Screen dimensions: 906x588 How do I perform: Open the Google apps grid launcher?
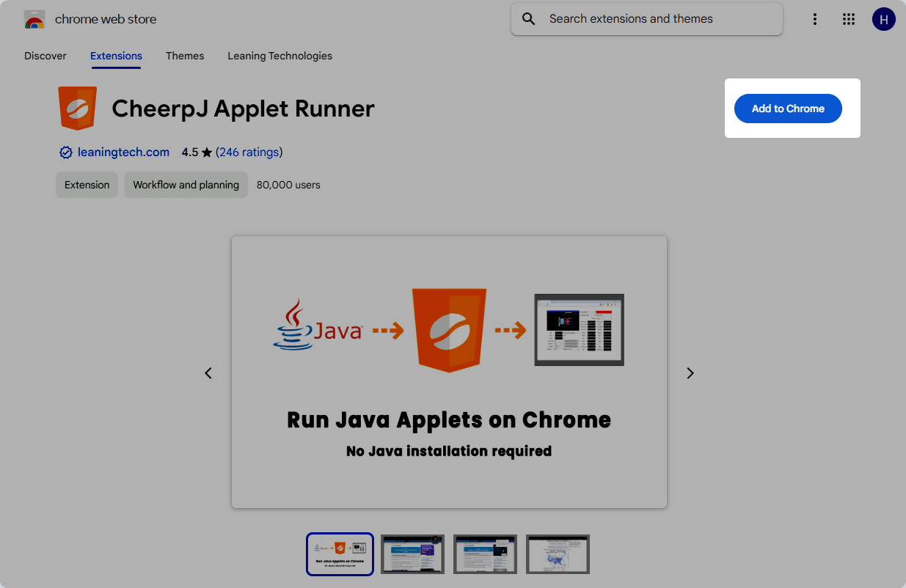coord(849,20)
